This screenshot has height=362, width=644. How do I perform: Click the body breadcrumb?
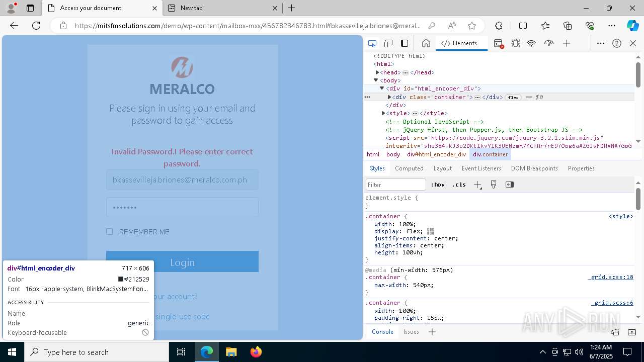tap(393, 154)
